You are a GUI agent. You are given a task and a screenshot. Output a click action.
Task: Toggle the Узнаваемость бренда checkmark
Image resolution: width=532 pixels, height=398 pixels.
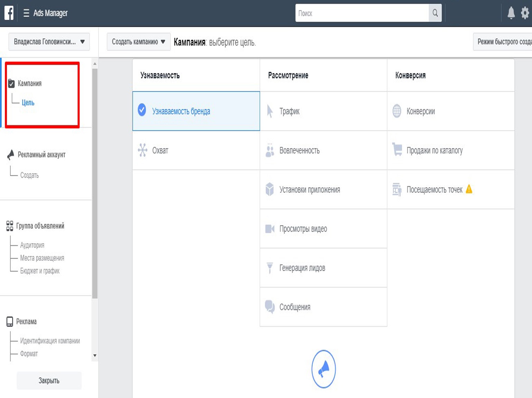pyautogui.click(x=142, y=110)
